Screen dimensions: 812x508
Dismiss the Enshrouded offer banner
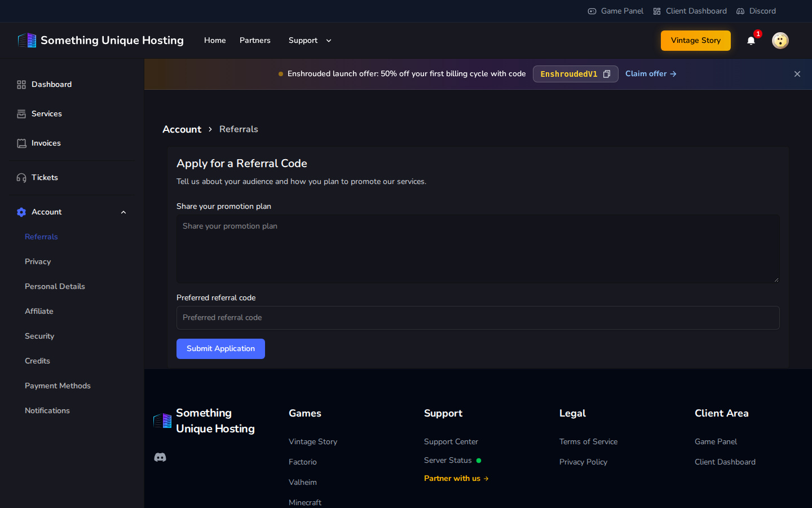[x=797, y=74]
